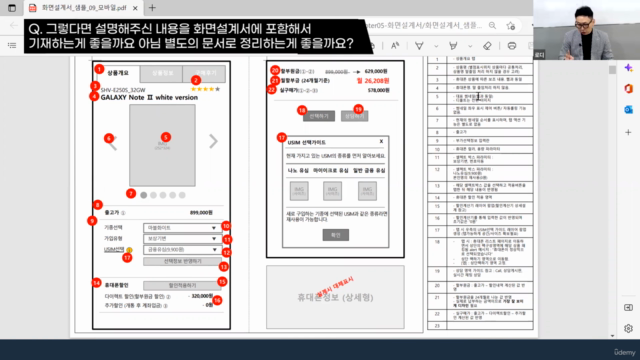Add a new browser tab

[152, 8]
